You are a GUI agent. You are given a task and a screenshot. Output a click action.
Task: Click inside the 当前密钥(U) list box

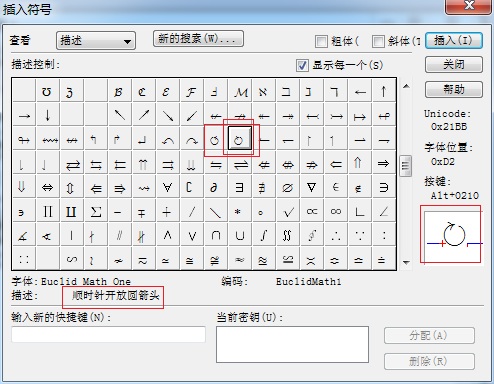point(292,344)
